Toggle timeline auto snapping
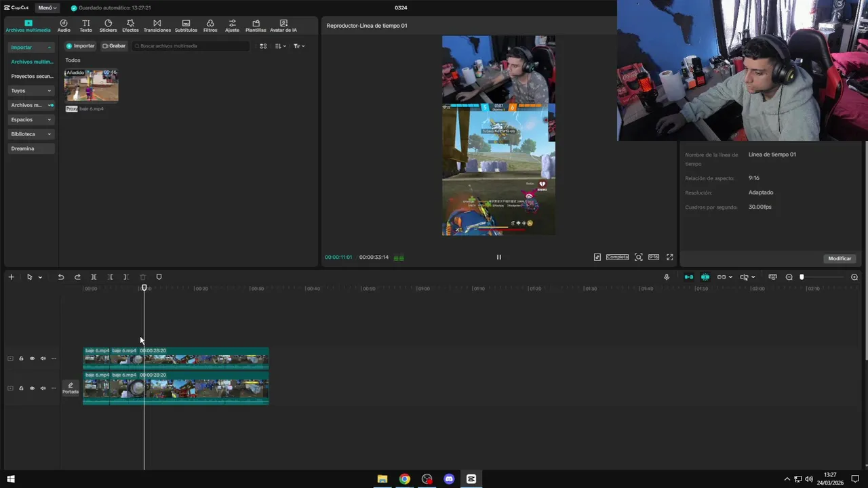This screenshot has width=868, height=488. (x=705, y=277)
